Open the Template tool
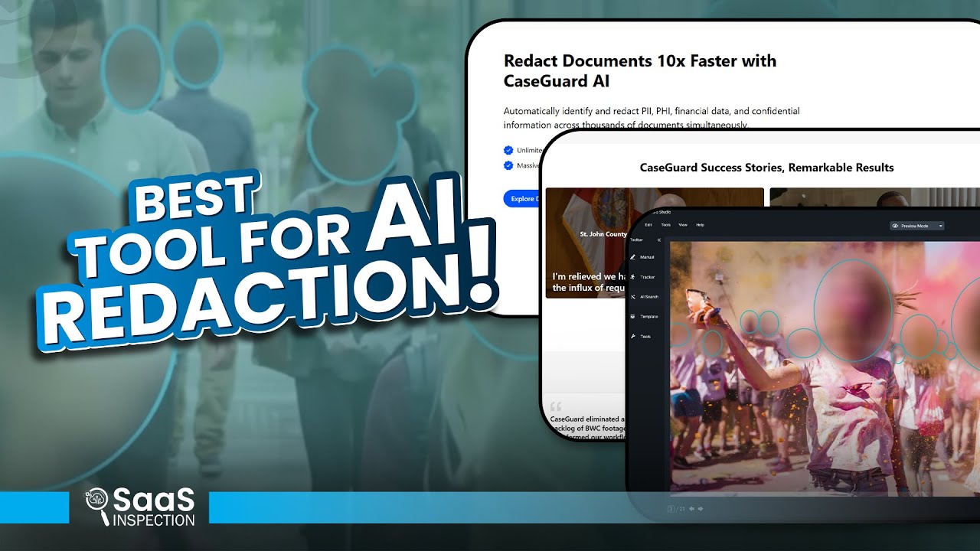Viewport: 980px width, 551px height. [x=644, y=317]
